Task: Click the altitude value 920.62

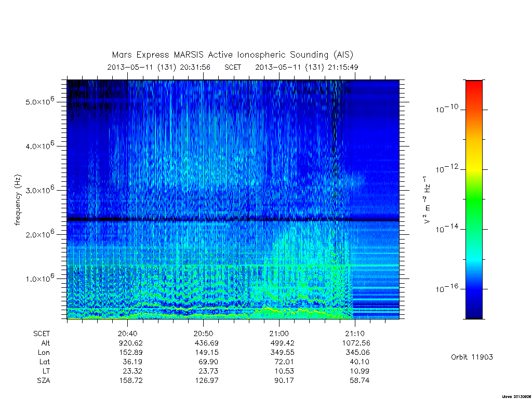Action: click(x=131, y=343)
